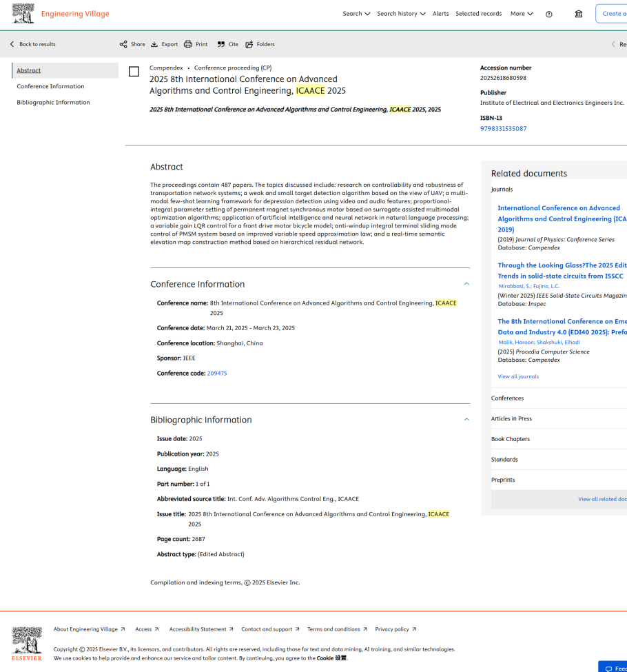Open Terms and conditions footer link

point(338,629)
